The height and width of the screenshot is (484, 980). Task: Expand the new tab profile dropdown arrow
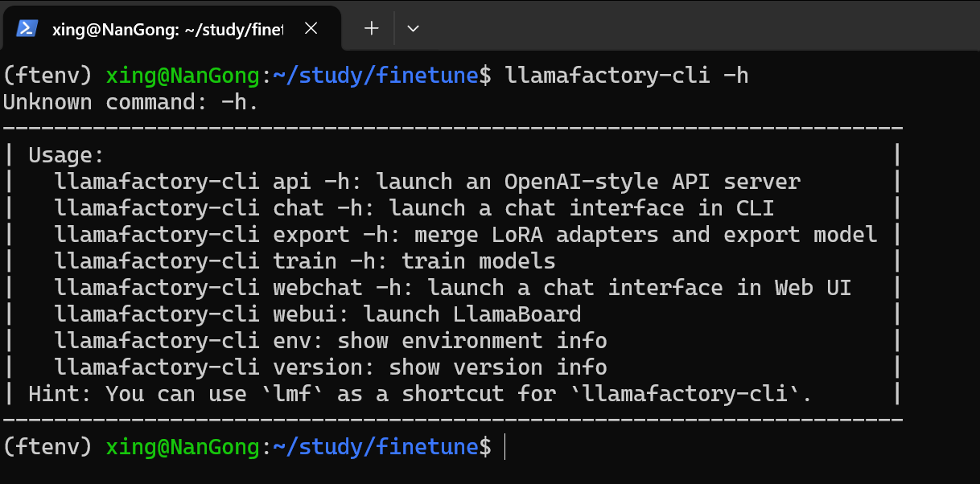413,29
